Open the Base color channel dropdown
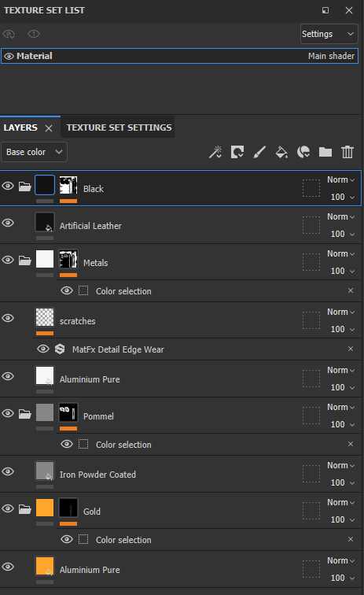Viewport: 364px width, 595px height. point(34,152)
